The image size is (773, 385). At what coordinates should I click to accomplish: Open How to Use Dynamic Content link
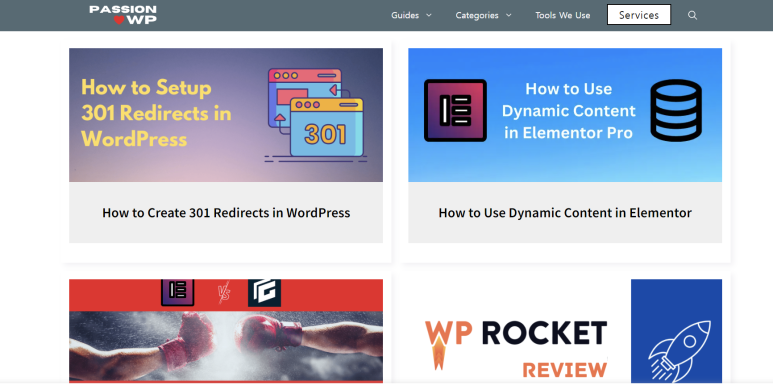(565, 213)
